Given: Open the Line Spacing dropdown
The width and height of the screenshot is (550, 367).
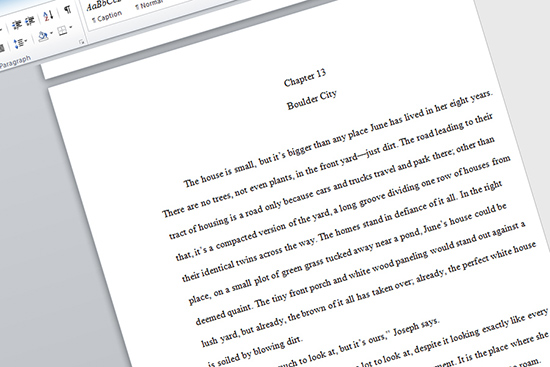Looking at the screenshot, I should pos(20,44).
